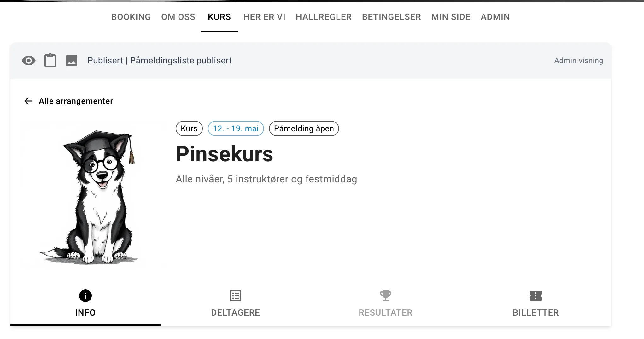The image size is (644, 339).
Task: Click the Påmelding åpen chip
Action: click(x=304, y=128)
